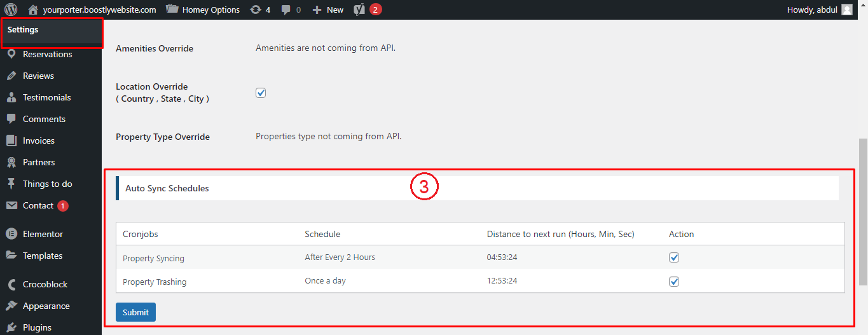
Task: Click the Contact envelope icon
Action: pos(11,205)
